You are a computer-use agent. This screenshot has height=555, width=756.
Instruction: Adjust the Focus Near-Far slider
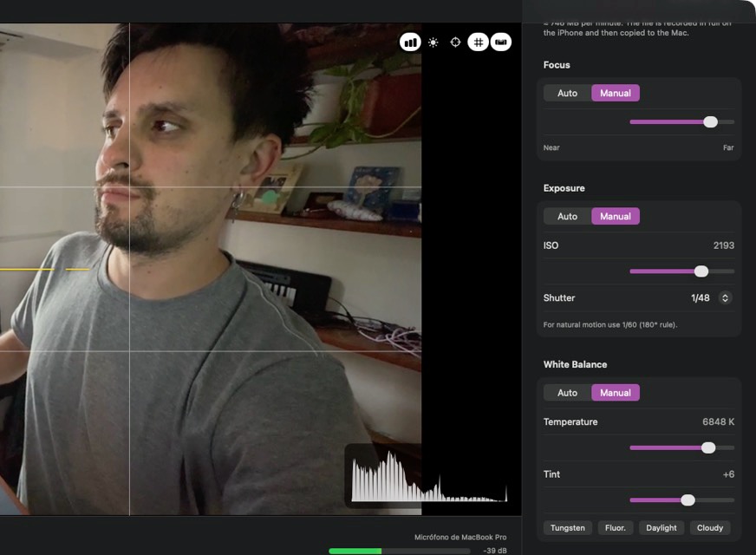click(681, 122)
